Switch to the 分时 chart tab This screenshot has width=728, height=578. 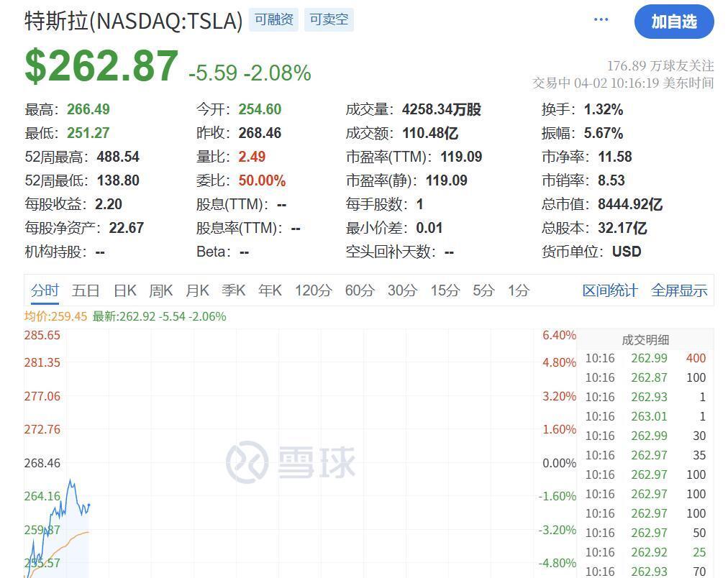45,290
